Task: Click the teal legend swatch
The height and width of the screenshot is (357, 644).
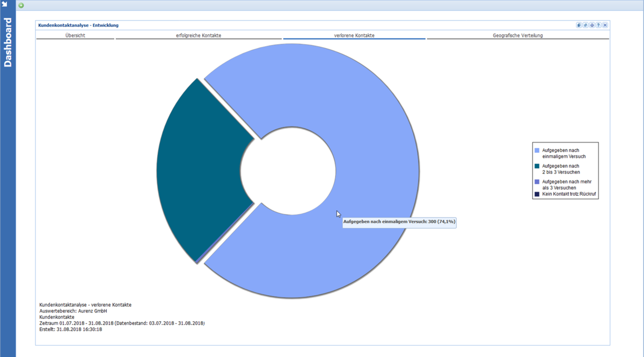Action: click(x=537, y=166)
